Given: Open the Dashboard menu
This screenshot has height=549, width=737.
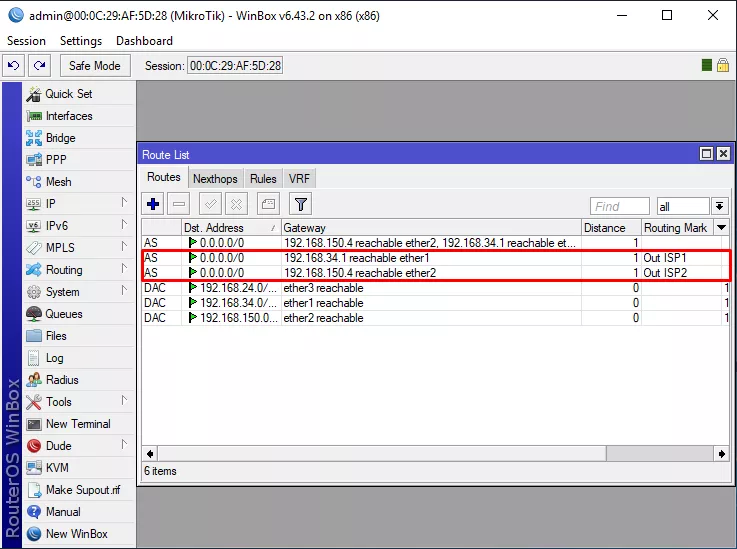Looking at the screenshot, I should [144, 41].
